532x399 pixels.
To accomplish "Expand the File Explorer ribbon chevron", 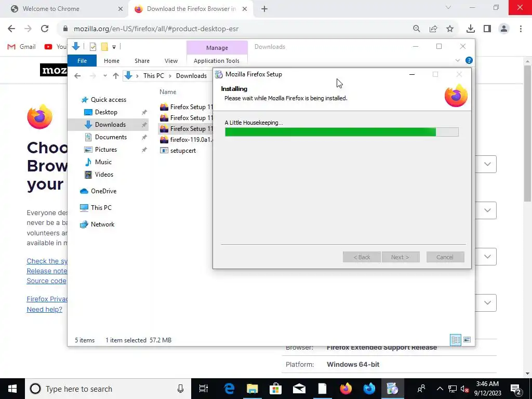I will 457,60.
